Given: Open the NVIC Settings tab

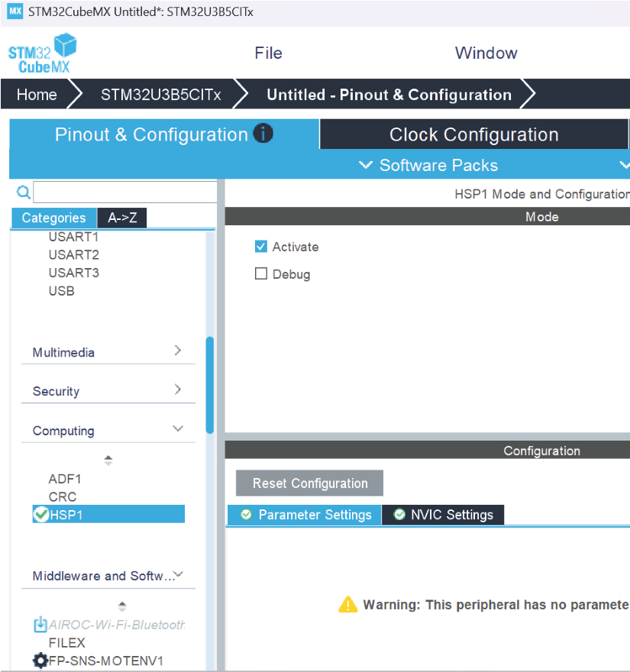Looking at the screenshot, I should [x=443, y=514].
